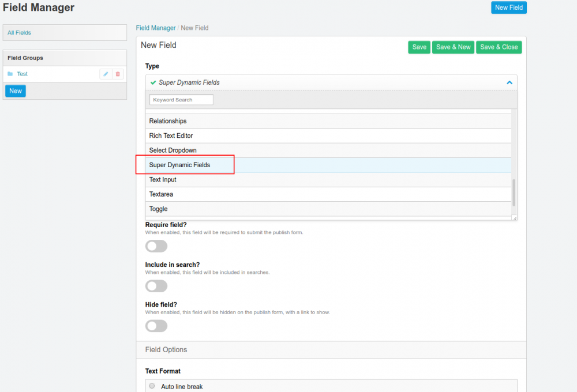Click the Field Groups heading
577x392 pixels.
click(x=25, y=58)
